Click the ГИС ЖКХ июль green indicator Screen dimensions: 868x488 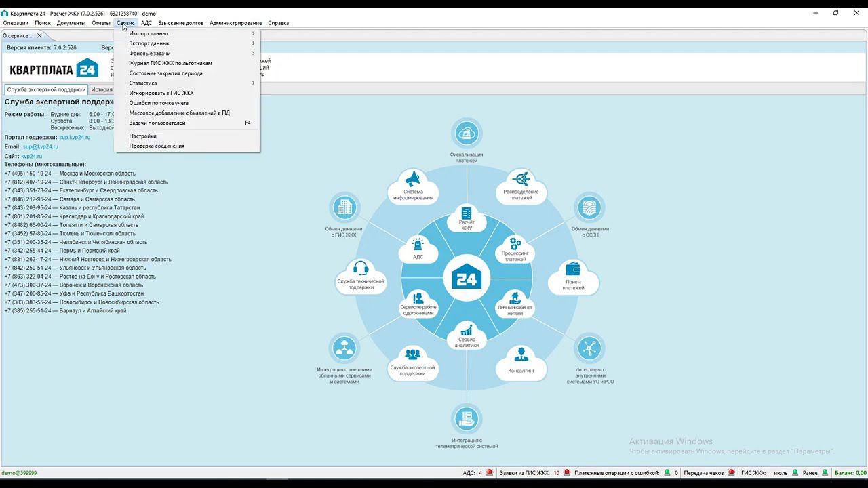(795, 473)
